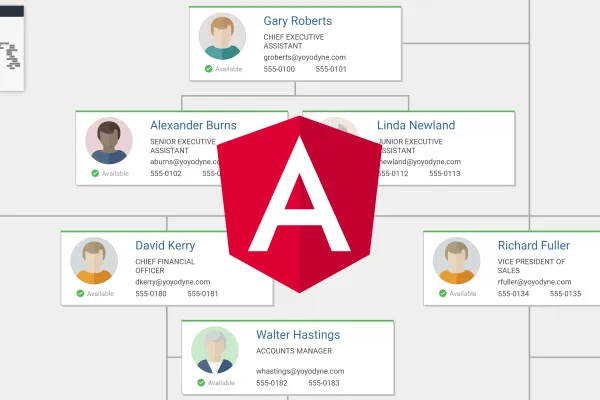Click email rfuller@yoyodyne.com
Image resolution: width=600 pixels, height=400 pixels.
pyautogui.click(x=535, y=282)
